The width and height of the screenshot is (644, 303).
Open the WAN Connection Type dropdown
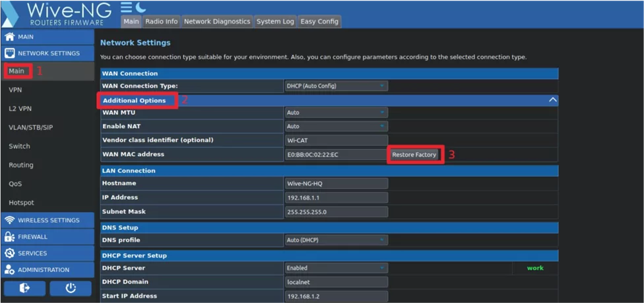tap(336, 86)
